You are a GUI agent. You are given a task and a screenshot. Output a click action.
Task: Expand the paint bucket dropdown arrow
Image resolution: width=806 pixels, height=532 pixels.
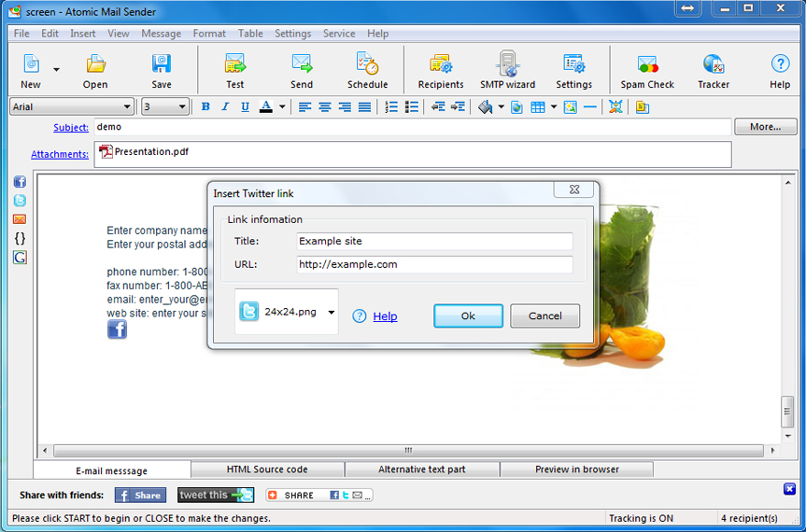pyautogui.click(x=502, y=106)
